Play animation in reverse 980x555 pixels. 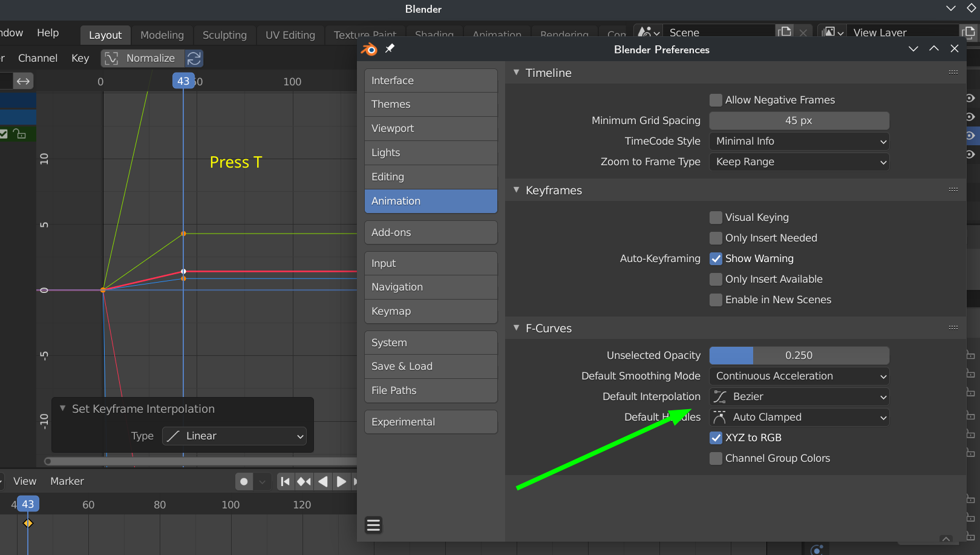[323, 482]
